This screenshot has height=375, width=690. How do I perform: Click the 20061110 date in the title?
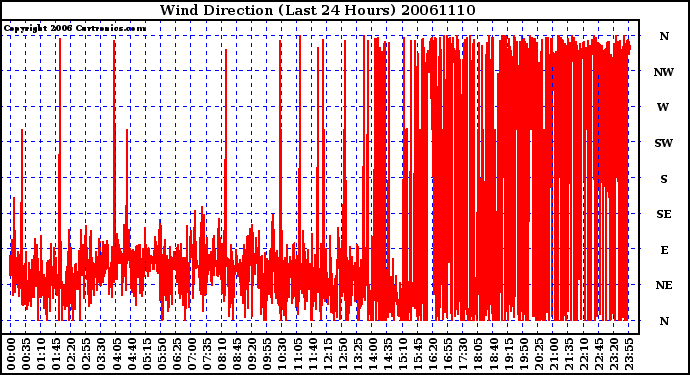tap(438, 10)
